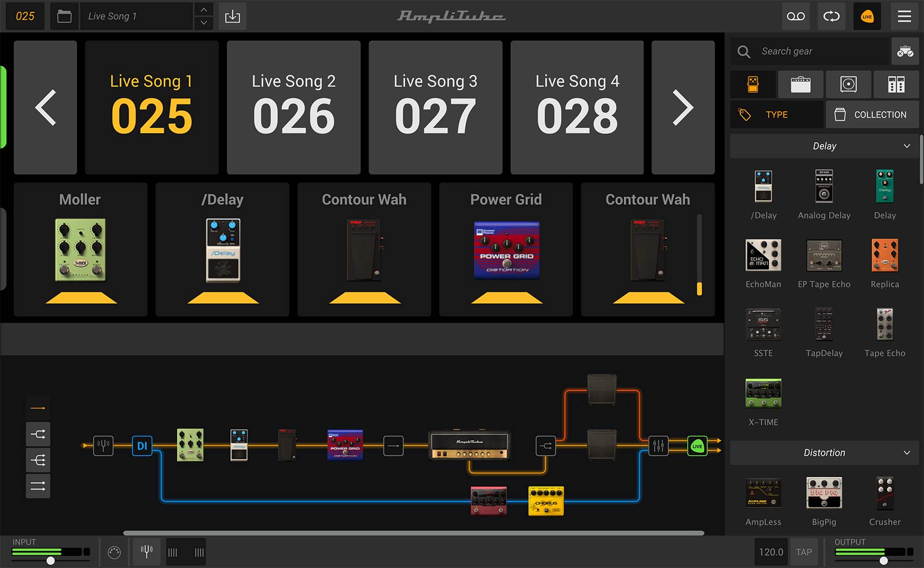Screen dimensions: 924x568
Task: Open the tape recorder icon
Action: pyautogui.click(x=796, y=17)
